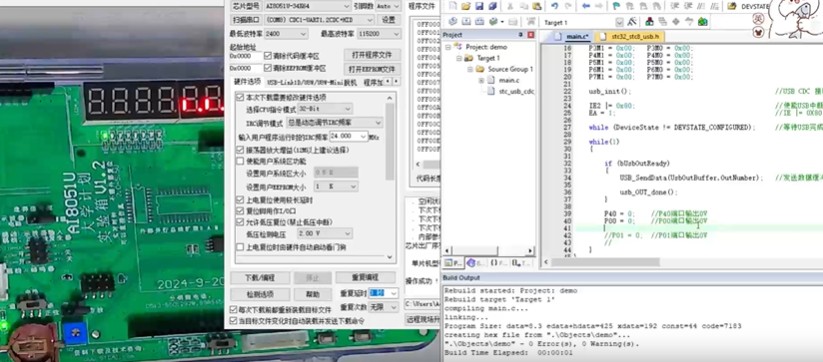Click the Download to flash icon
The width and height of the screenshot is (823, 362).
(x=531, y=22)
